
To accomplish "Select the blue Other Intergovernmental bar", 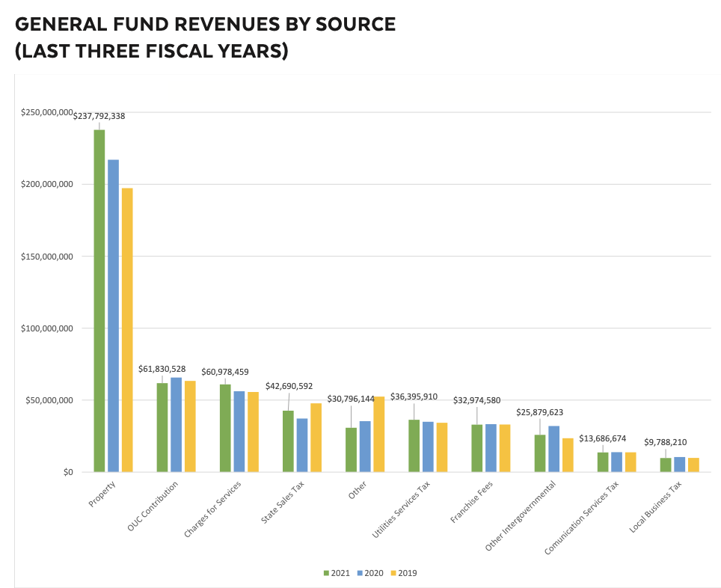I will [553, 449].
